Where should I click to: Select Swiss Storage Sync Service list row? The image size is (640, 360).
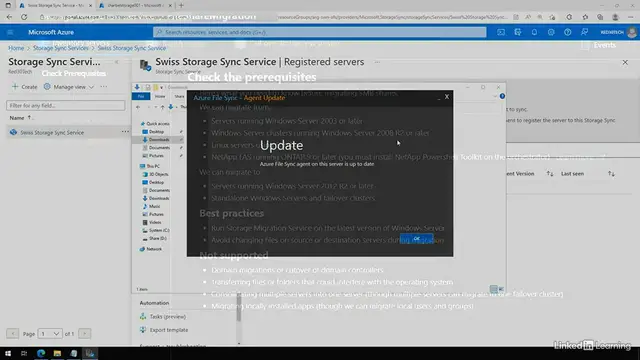coord(68,132)
